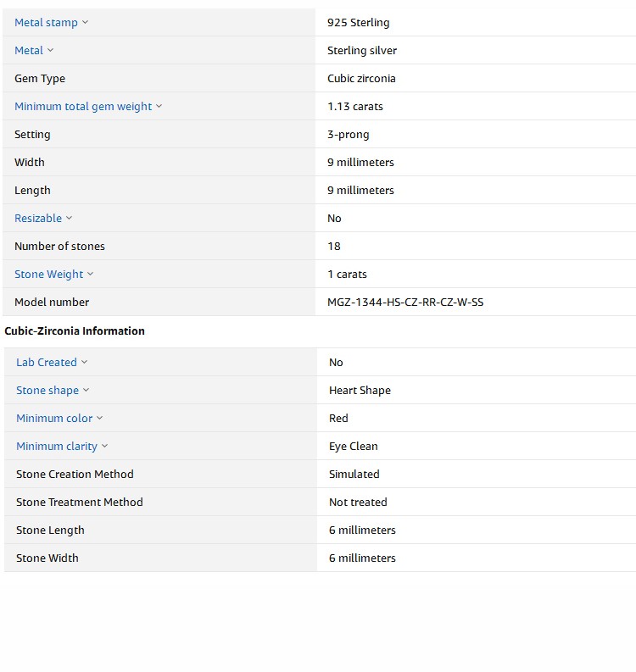Expand Minimum total gem weight chevron
This screenshot has width=636, height=672.
(x=159, y=107)
